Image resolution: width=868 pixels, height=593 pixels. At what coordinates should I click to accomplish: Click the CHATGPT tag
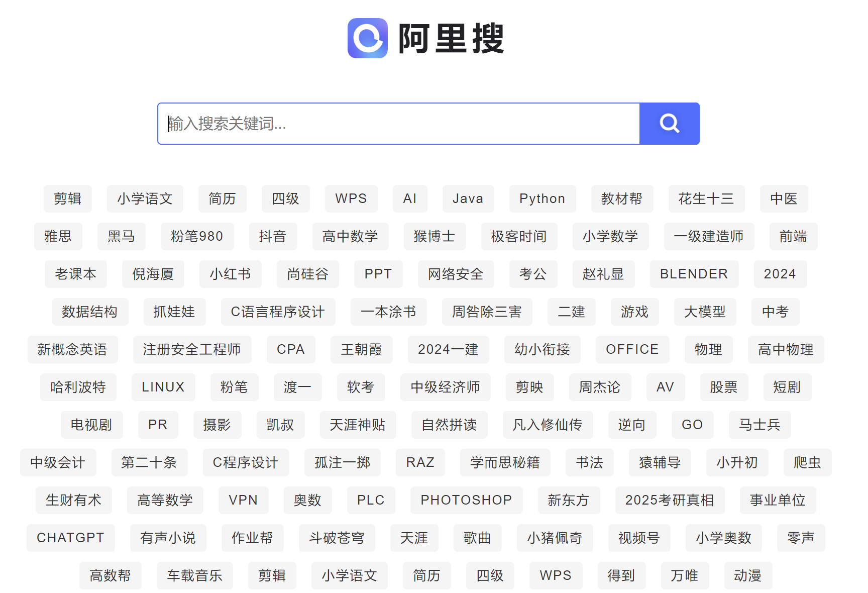pos(70,538)
